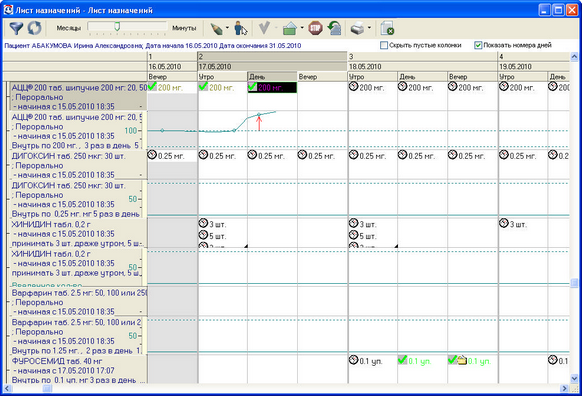The width and height of the screenshot is (582, 396).
Task: Refresh the prescription sheet
Action: click(x=35, y=28)
